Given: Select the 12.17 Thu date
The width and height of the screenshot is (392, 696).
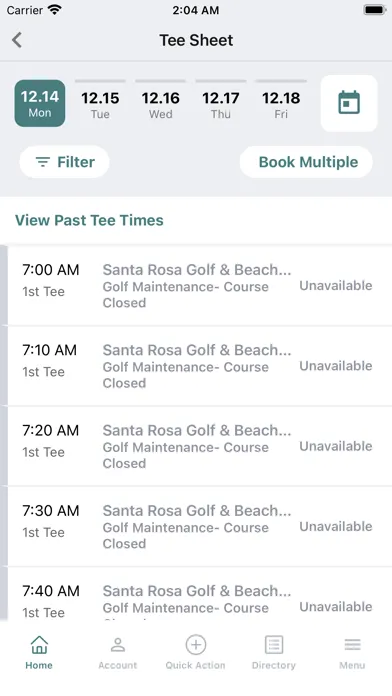Looking at the screenshot, I should [221, 104].
